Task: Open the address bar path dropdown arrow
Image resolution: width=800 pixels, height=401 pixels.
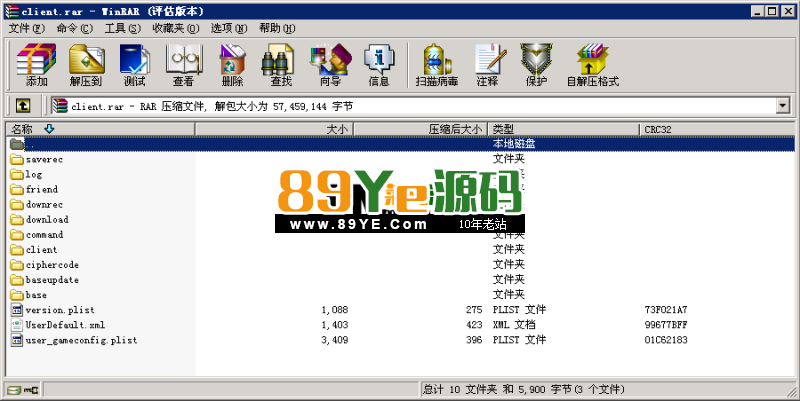Action: pos(783,106)
